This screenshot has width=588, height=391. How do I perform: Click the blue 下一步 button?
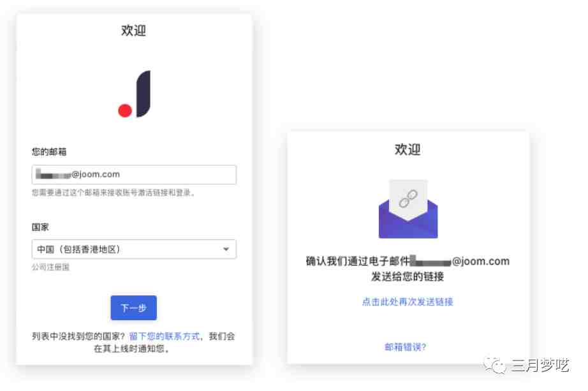click(x=133, y=308)
